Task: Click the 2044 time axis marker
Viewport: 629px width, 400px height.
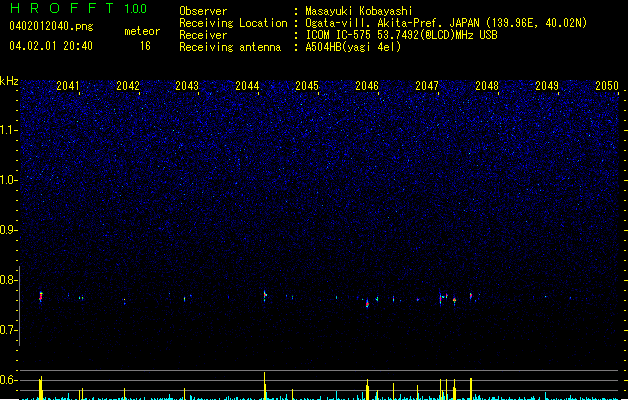Action: (247, 86)
